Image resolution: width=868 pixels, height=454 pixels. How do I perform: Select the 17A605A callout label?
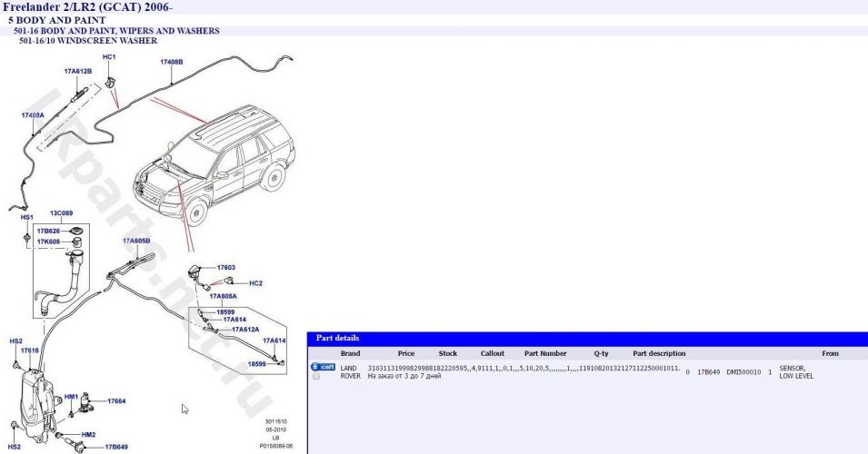point(223,296)
